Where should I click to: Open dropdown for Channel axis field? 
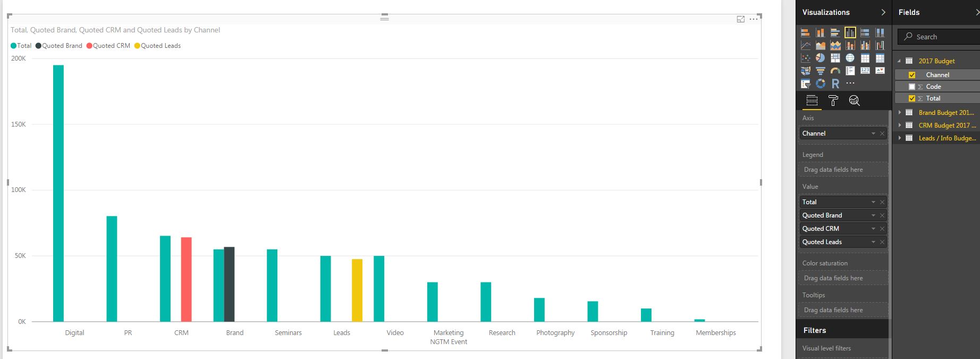pos(873,133)
